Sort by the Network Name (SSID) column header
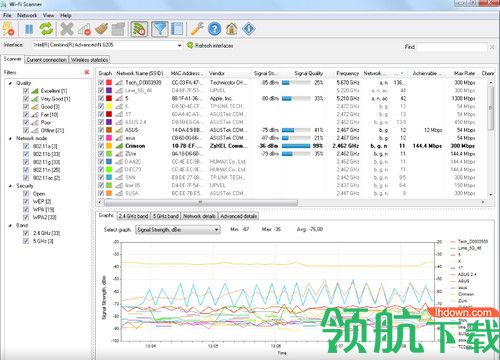Screen dimensions: 500x360 tap(140, 73)
